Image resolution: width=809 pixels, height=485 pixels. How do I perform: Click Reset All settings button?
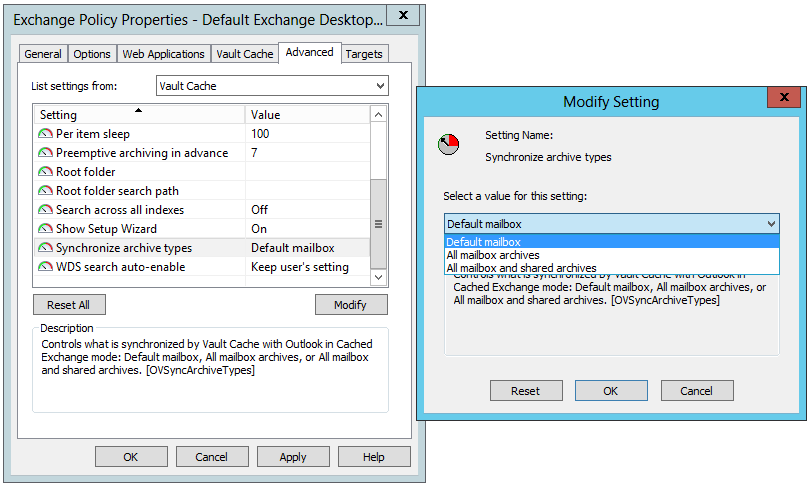[x=69, y=305]
